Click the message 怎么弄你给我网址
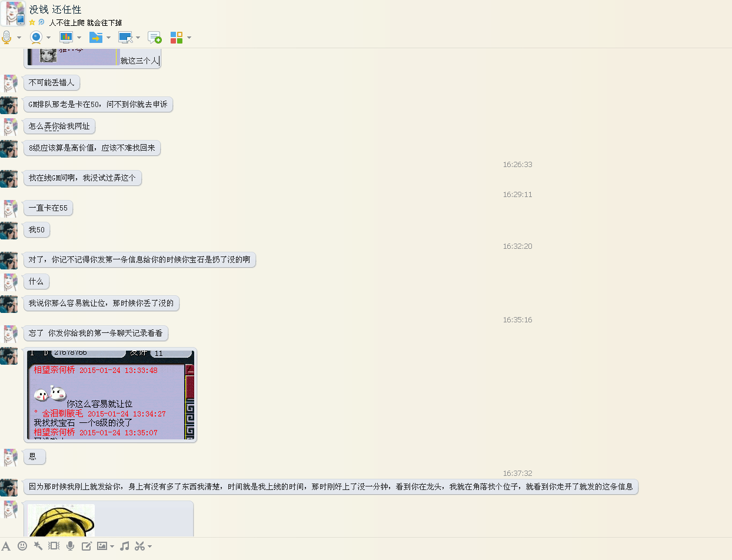Screen dimensions: 732x560 click(x=59, y=126)
